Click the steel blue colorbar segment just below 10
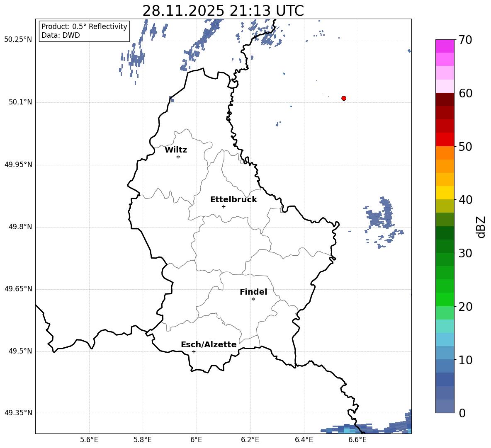The width and height of the screenshot is (491, 448). click(x=445, y=366)
